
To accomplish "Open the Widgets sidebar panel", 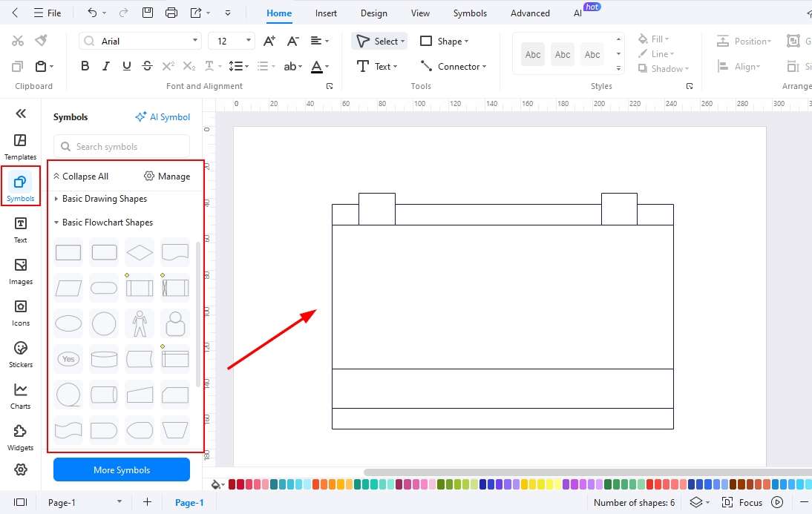I will click(x=20, y=438).
